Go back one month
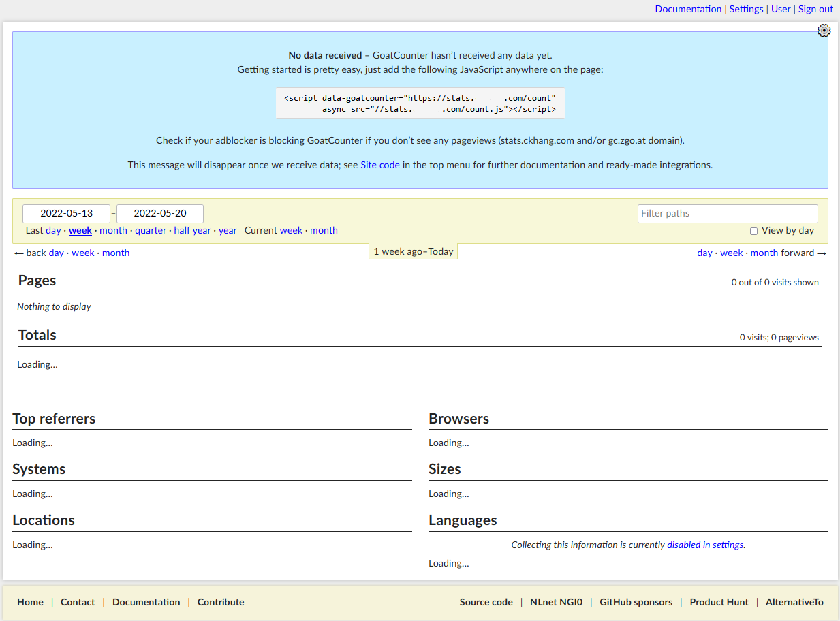 116,253
